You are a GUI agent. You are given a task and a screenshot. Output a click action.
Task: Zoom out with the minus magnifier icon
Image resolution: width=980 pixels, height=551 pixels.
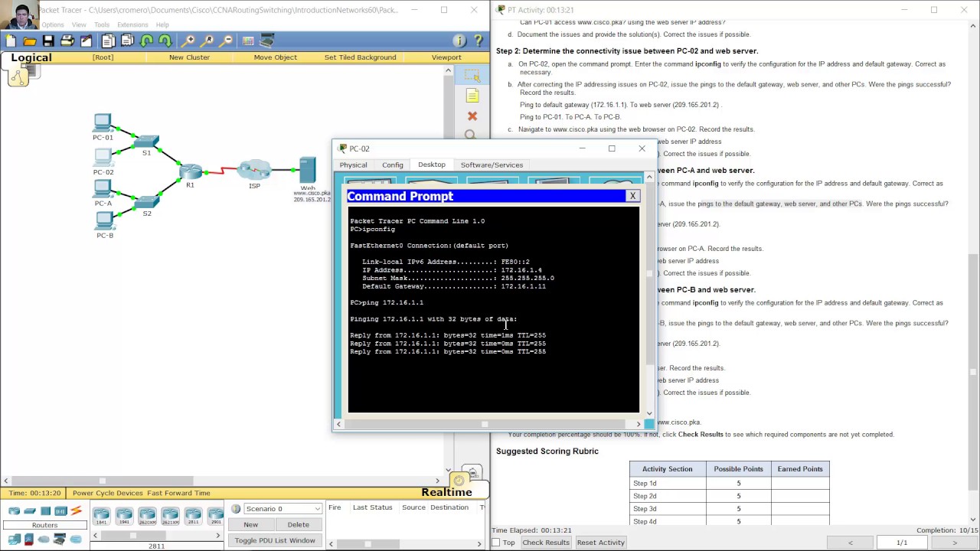tap(227, 41)
